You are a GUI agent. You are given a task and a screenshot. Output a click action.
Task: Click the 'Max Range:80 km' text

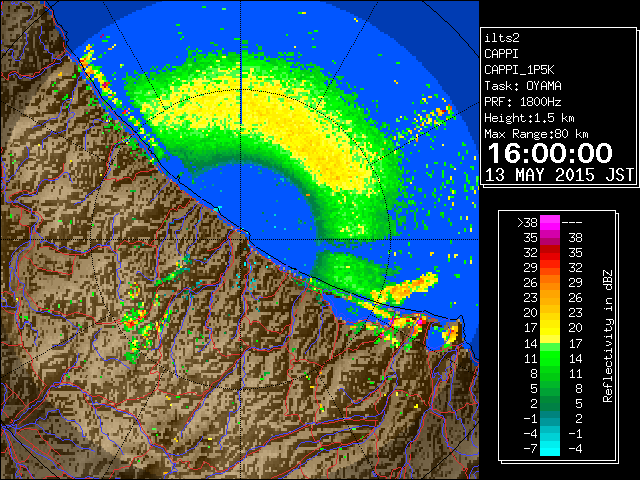click(536, 134)
